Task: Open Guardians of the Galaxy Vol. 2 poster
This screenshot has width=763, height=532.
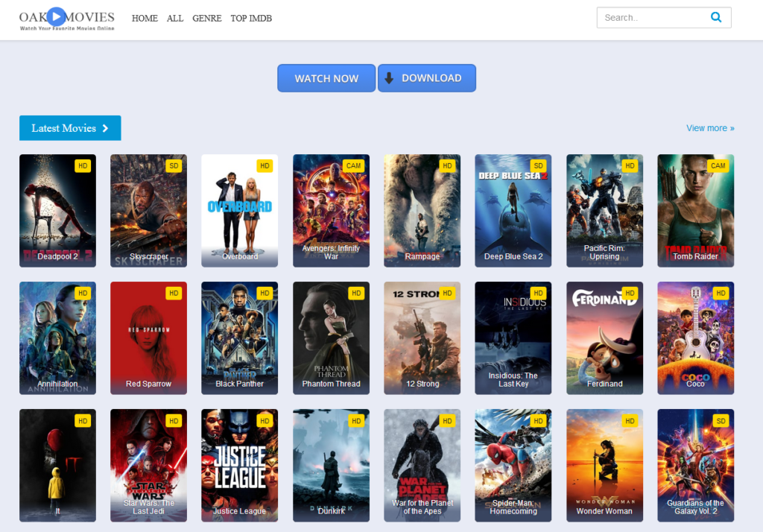Action: pyautogui.click(x=695, y=466)
